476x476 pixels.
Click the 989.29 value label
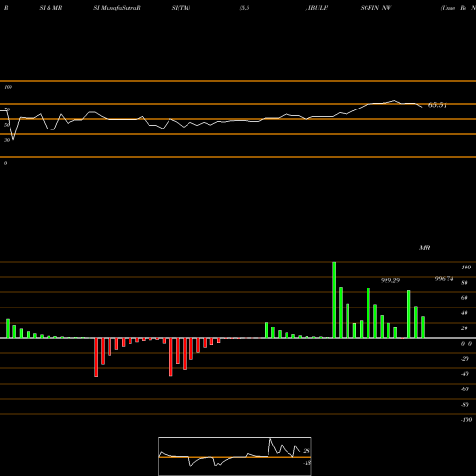(x=390, y=280)
